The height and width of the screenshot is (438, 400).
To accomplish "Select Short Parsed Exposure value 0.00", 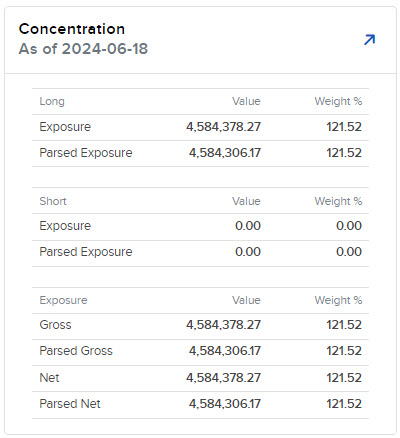I will pyautogui.click(x=248, y=252).
